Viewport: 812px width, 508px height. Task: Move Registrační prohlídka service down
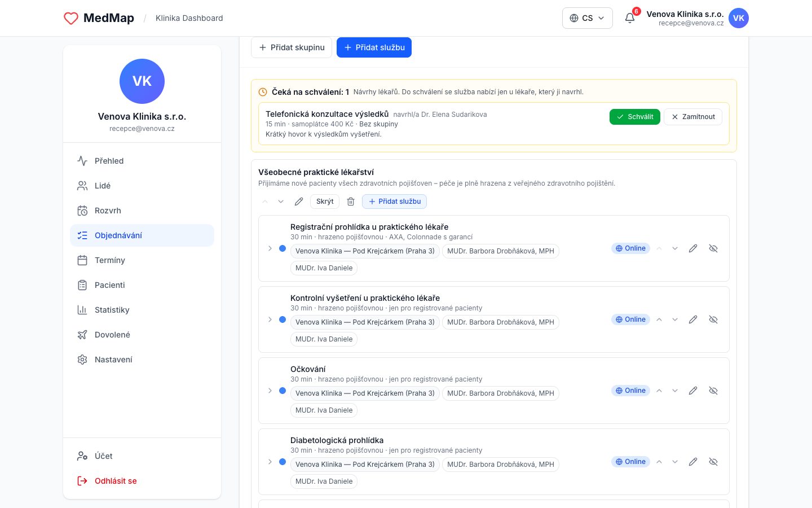(x=675, y=248)
